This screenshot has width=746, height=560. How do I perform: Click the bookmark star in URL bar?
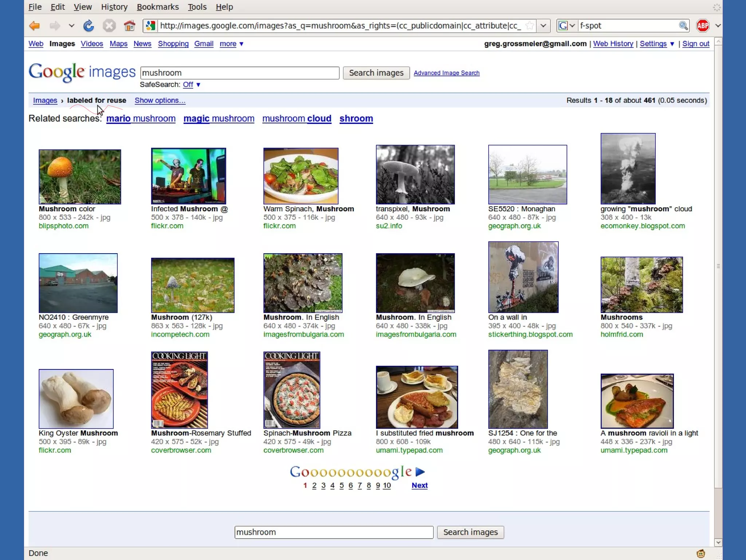point(530,26)
